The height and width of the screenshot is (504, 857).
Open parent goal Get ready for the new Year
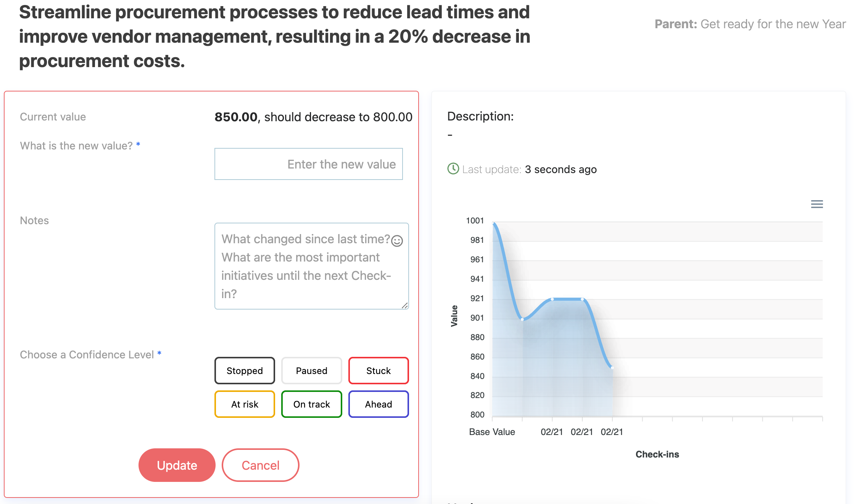[x=773, y=24]
